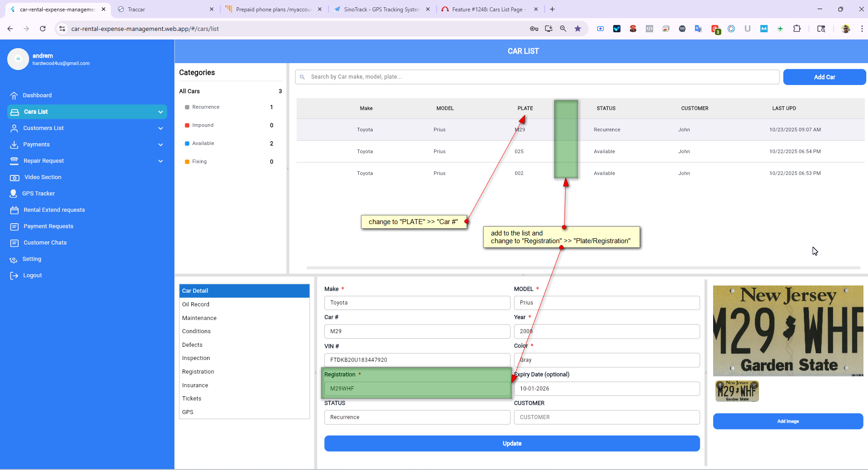Expand the Payments submenu chevron
This screenshot has height=470, width=868.
[160, 145]
